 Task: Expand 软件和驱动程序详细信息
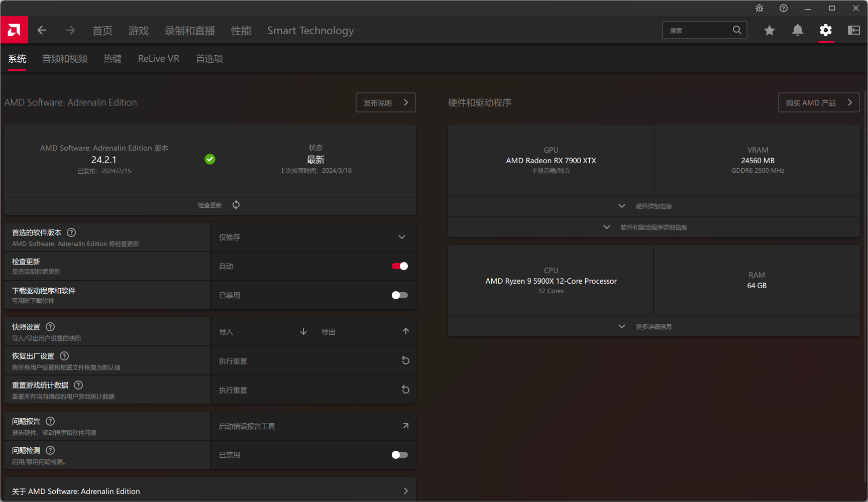[654, 227]
